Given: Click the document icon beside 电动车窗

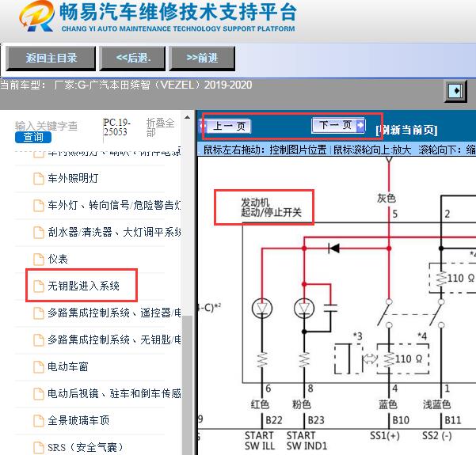Looking at the screenshot, I should point(39,366).
